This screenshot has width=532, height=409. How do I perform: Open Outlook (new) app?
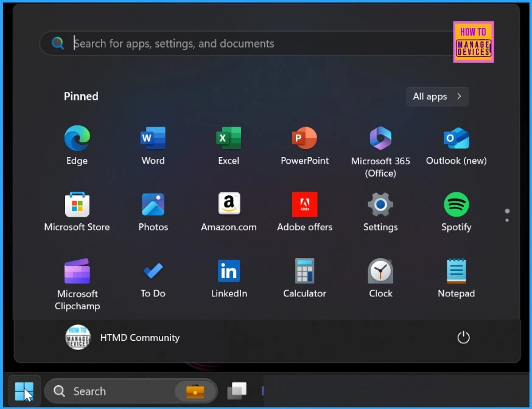(x=457, y=145)
